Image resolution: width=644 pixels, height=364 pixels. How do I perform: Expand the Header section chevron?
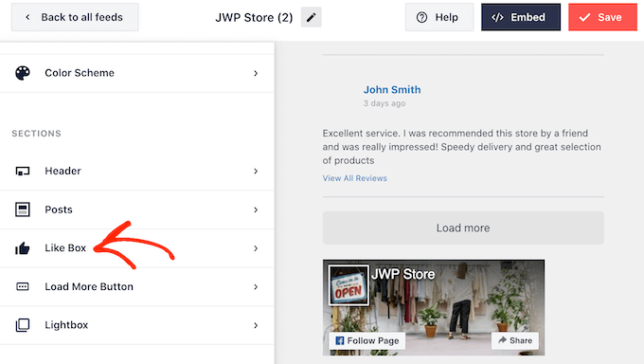pyautogui.click(x=256, y=172)
